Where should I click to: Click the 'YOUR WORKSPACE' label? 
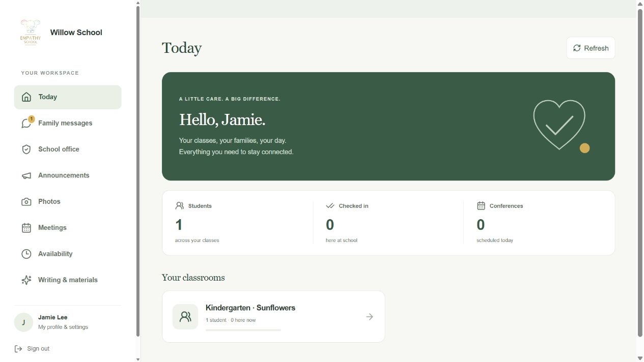[50, 73]
